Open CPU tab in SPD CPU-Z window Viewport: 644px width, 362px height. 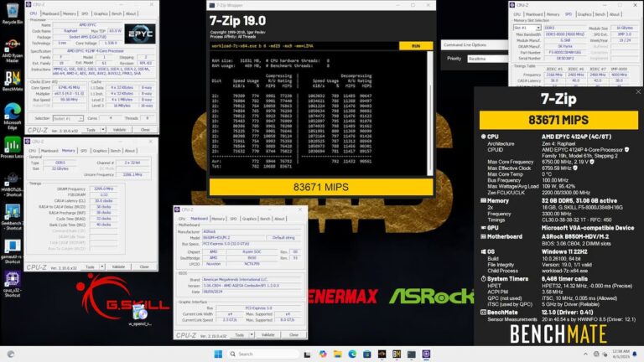click(x=517, y=14)
